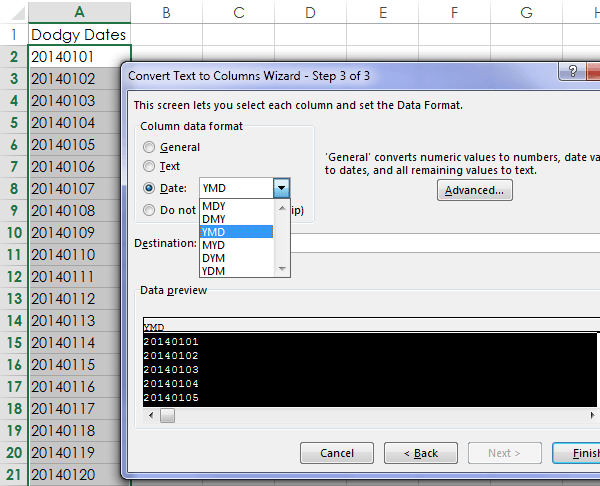Select column E header
This screenshot has height=486, width=600.
383,12
